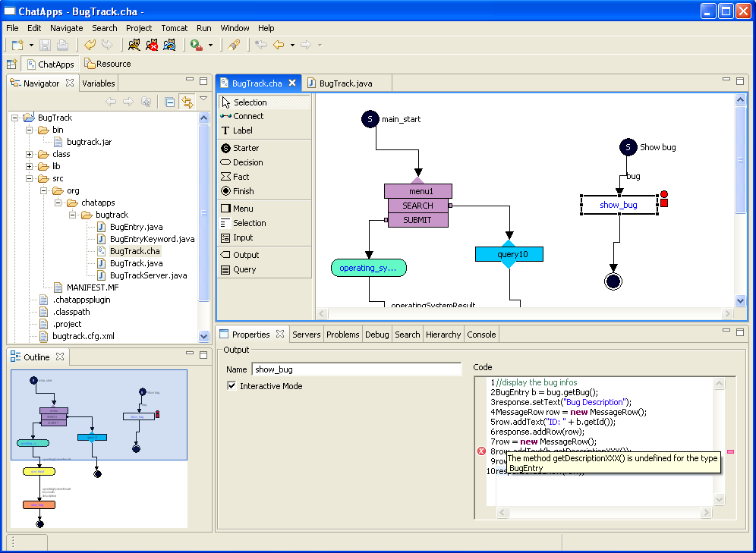756x553 pixels.
Task: Select the Query element tool
Action: [244, 269]
